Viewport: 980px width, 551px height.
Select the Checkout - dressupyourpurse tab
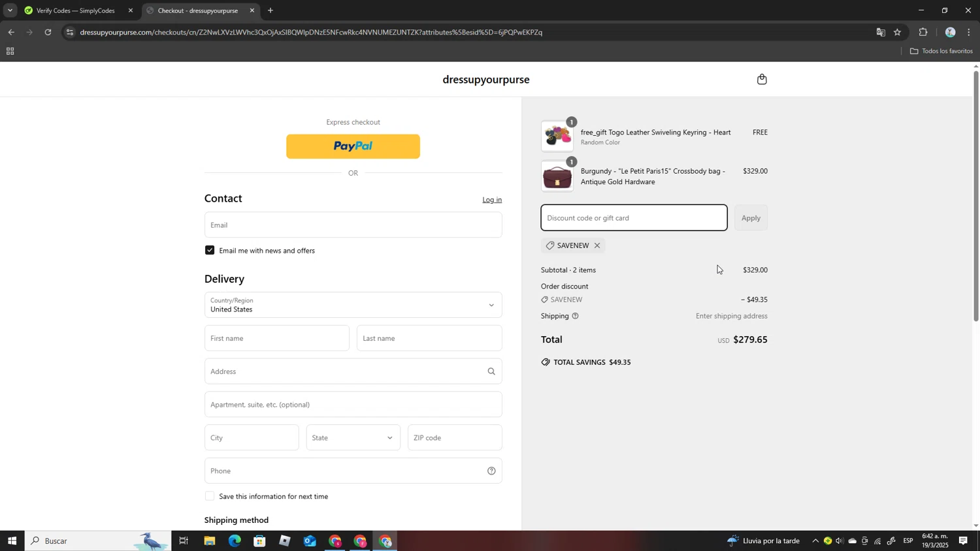[x=199, y=10]
